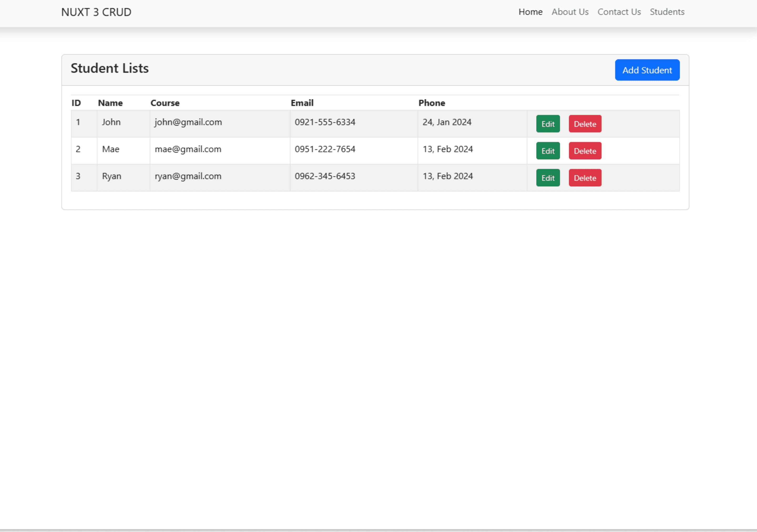Open the About Us page
Screen dimensions: 757x532
(569, 12)
